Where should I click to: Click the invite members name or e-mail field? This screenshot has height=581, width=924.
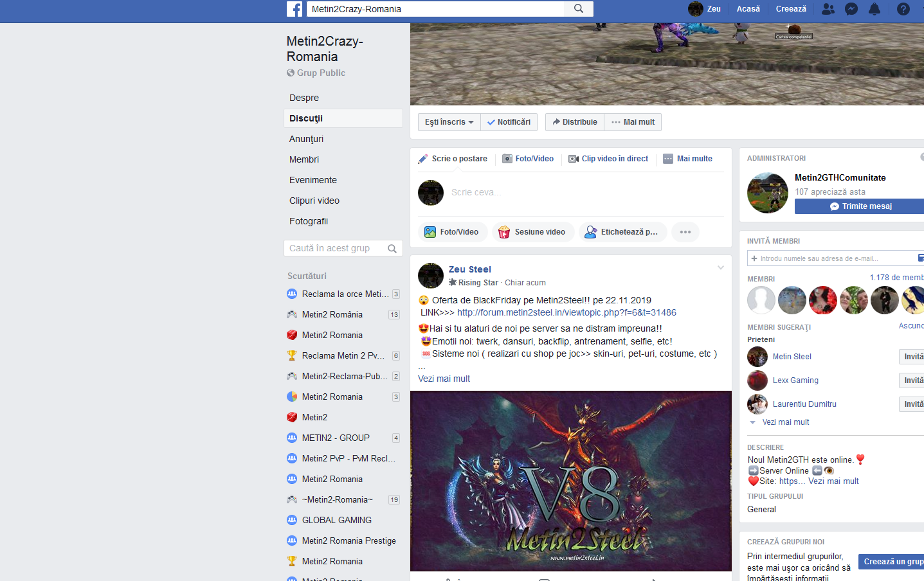(836, 258)
